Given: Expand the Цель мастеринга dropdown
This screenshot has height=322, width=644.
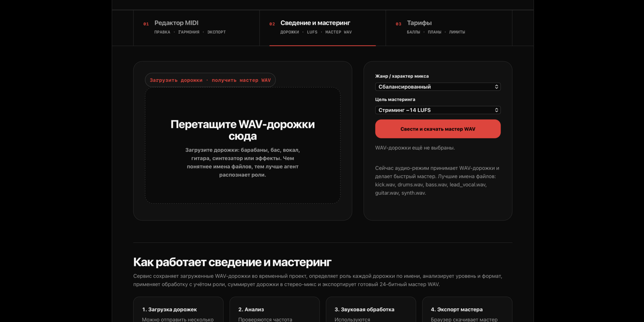Looking at the screenshot, I should [438, 110].
